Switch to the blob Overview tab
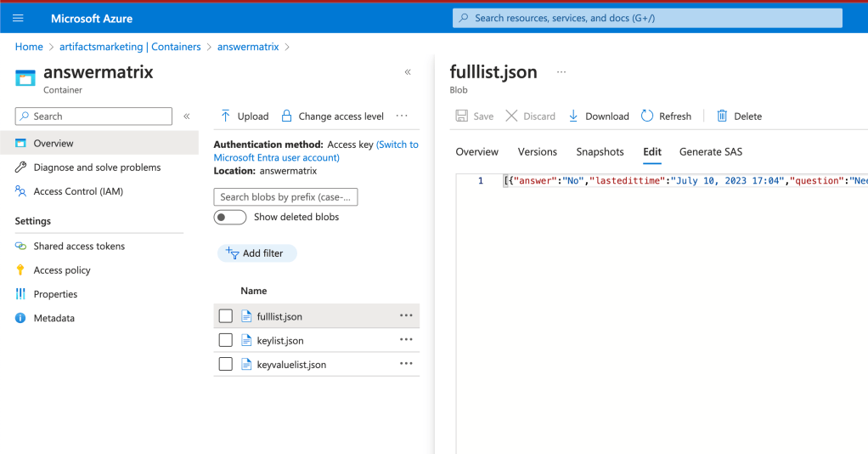Viewport: 868px width, 454px height. (477, 152)
